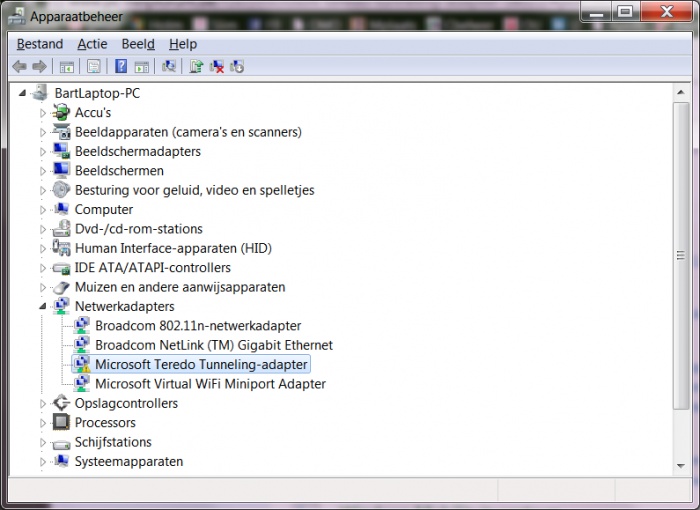This screenshot has height=510, width=700.
Task: Expand the Computer category
Action: [42, 209]
